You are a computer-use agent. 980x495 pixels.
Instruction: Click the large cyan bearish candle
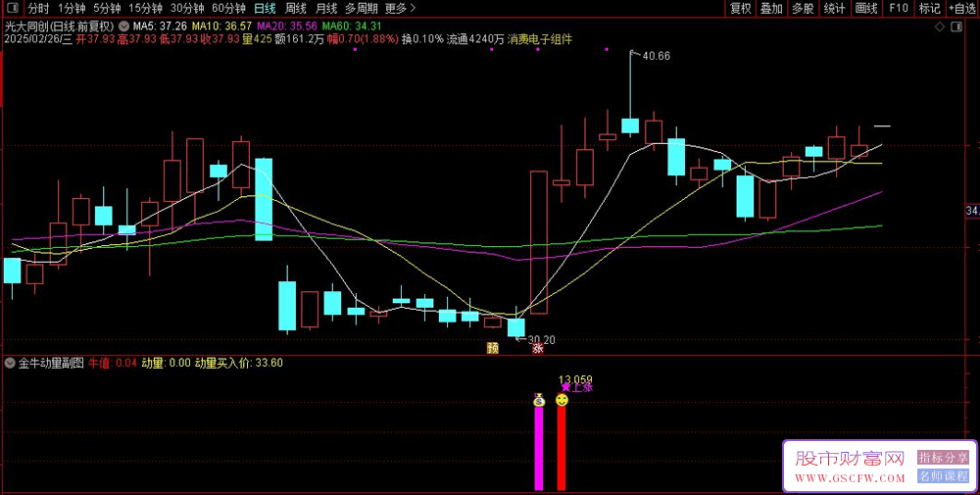[264, 199]
